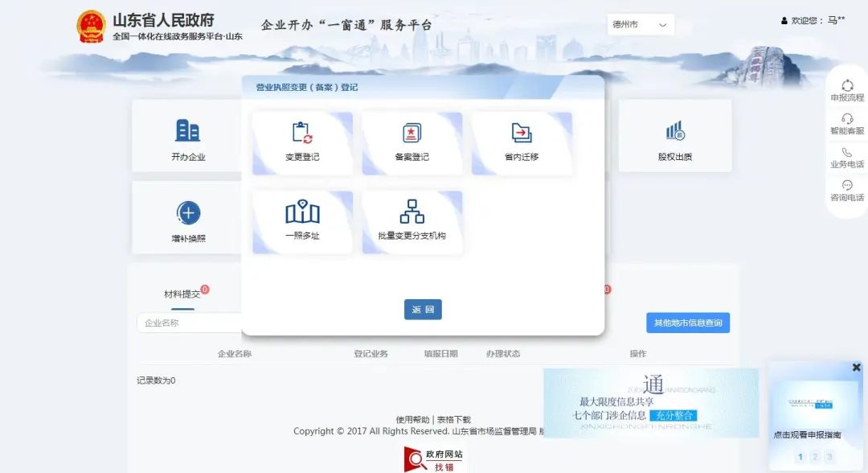868x473 pixels.
Task: Click 业务电话 phone icon in sidebar
Action: [x=847, y=157]
